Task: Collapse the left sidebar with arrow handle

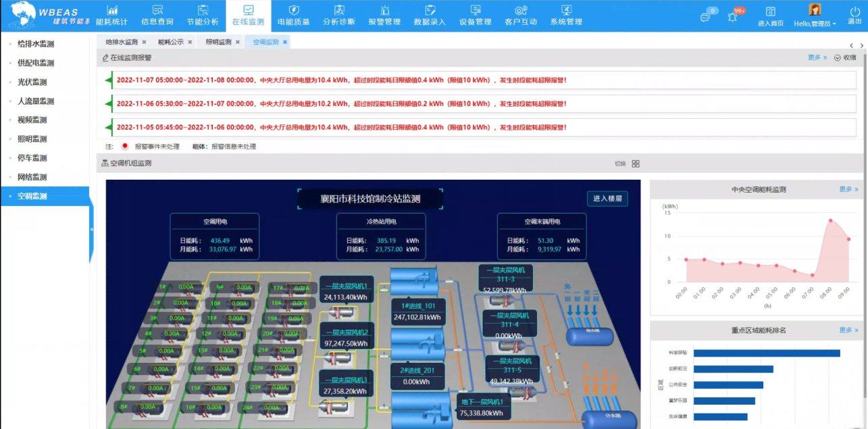Action: pos(91,230)
